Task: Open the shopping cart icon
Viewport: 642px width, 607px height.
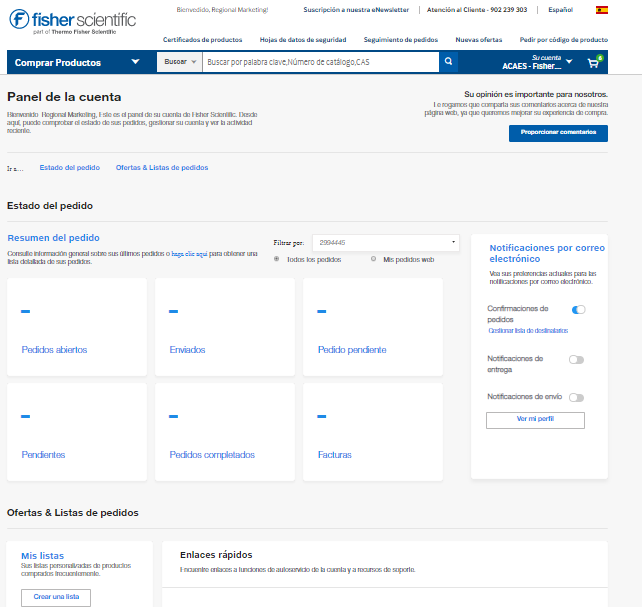Action: 593,62
